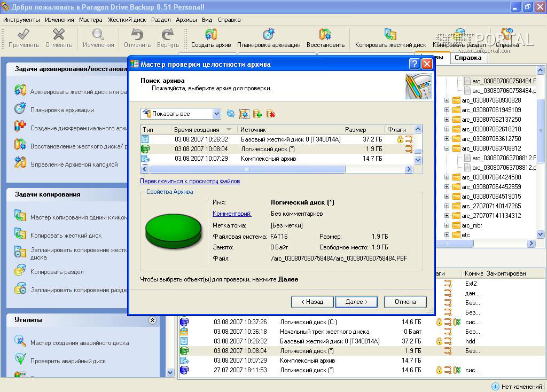
Task: Click the info icon beside Нет изменений
Action: click(x=495, y=386)
